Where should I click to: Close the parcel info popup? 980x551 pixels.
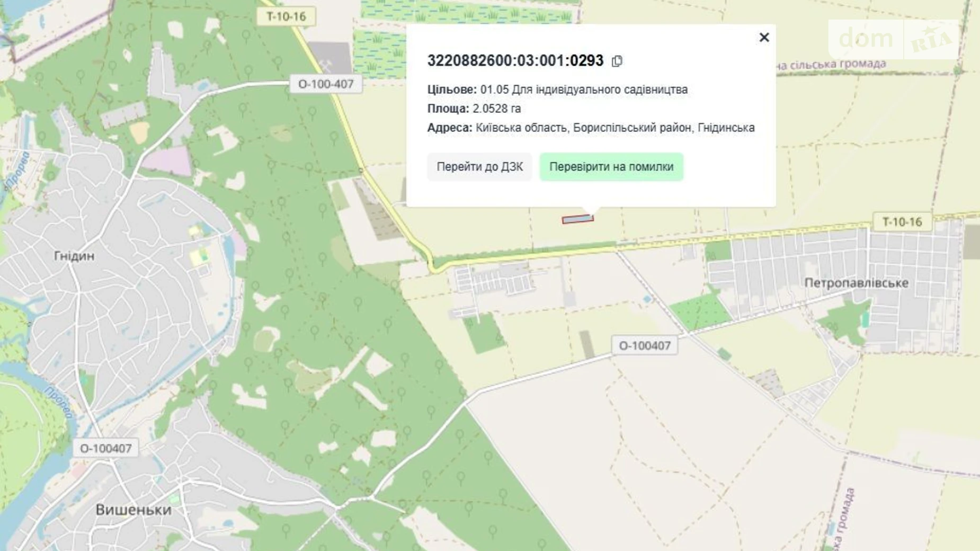[763, 38]
